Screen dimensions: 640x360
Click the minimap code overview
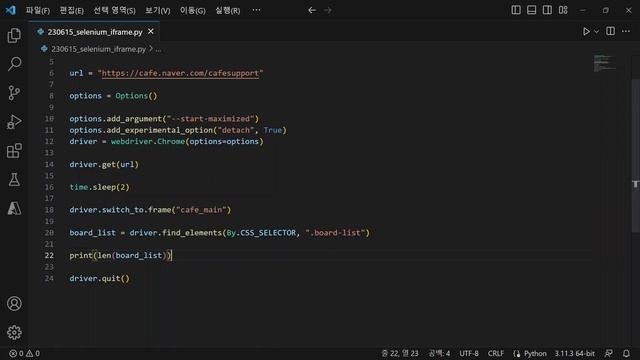604,63
